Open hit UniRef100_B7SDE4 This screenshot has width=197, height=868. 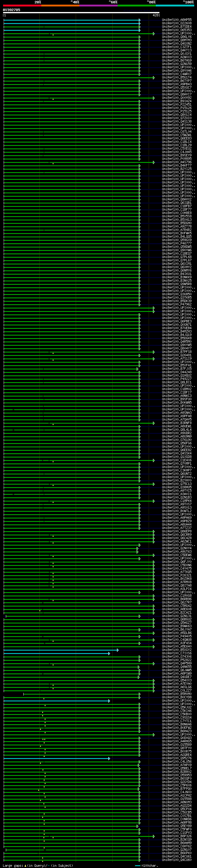(x=177, y=26)
